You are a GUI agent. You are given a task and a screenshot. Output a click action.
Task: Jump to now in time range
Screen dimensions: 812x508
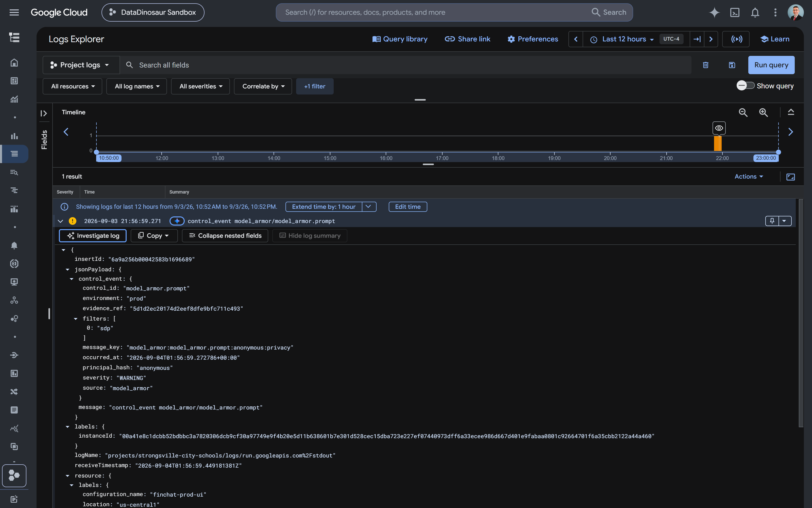point(697,39)
